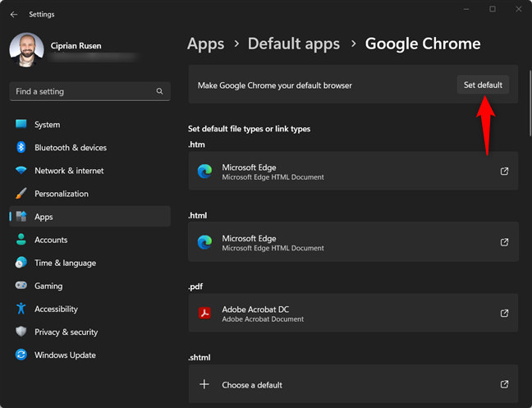The height and width of the screenshot is (408, 532).
Task: Select Time & language
Action: [90, 263]
